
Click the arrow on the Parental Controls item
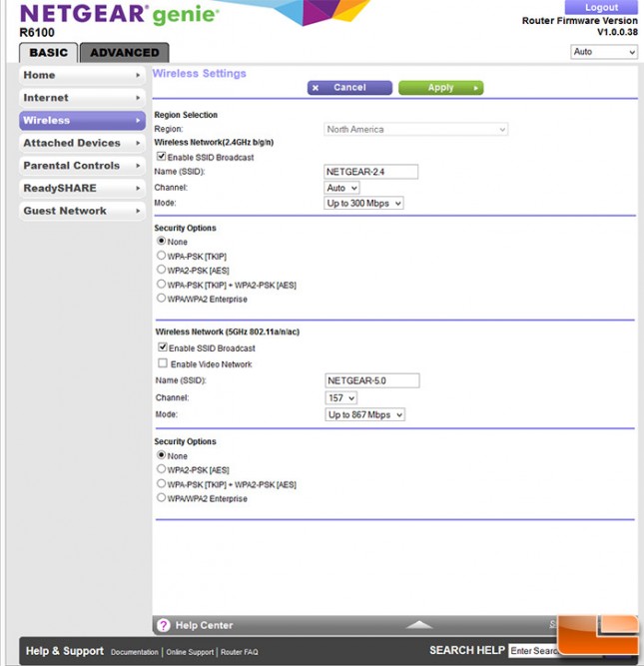138,166
